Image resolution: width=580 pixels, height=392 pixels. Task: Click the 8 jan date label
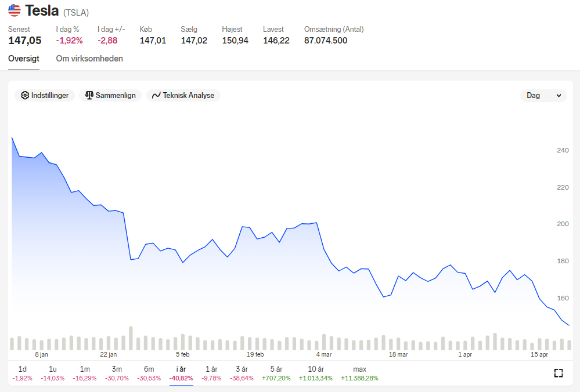tap(41, 354)
